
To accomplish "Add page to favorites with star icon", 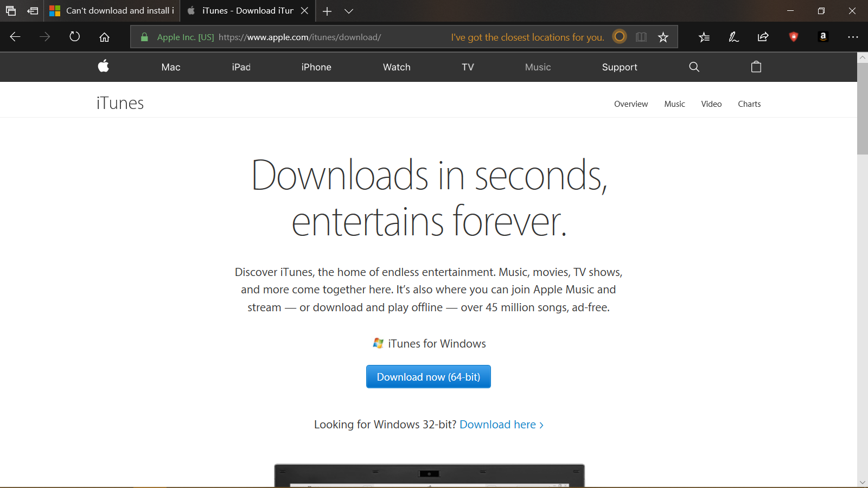I will coord(663,37).
